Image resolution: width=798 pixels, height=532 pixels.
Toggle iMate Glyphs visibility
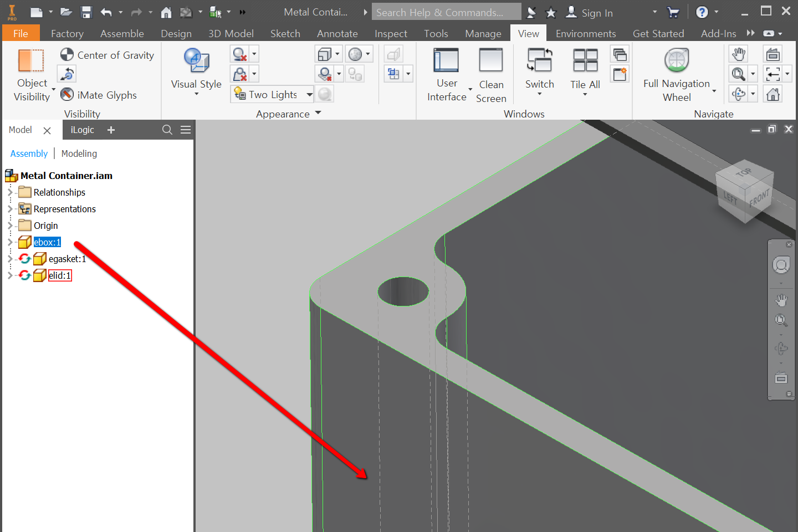click(x=99, y=95)
